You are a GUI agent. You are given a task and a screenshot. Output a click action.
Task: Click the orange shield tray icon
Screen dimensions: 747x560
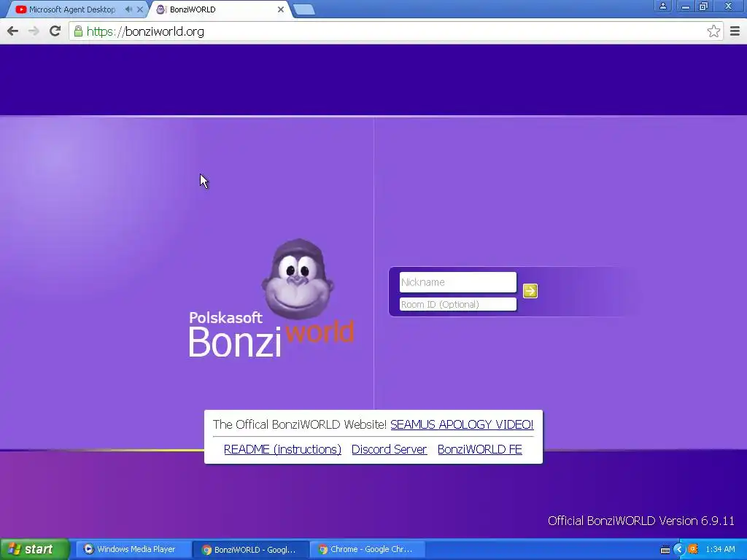click(694, 549)
